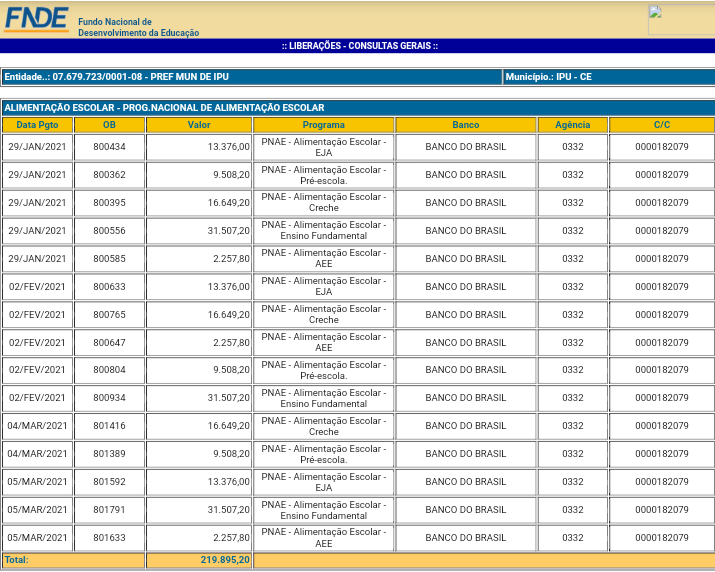Click the Data Pgto column header
The width and height of the screenshot is (715, 572).
(37, 125)
